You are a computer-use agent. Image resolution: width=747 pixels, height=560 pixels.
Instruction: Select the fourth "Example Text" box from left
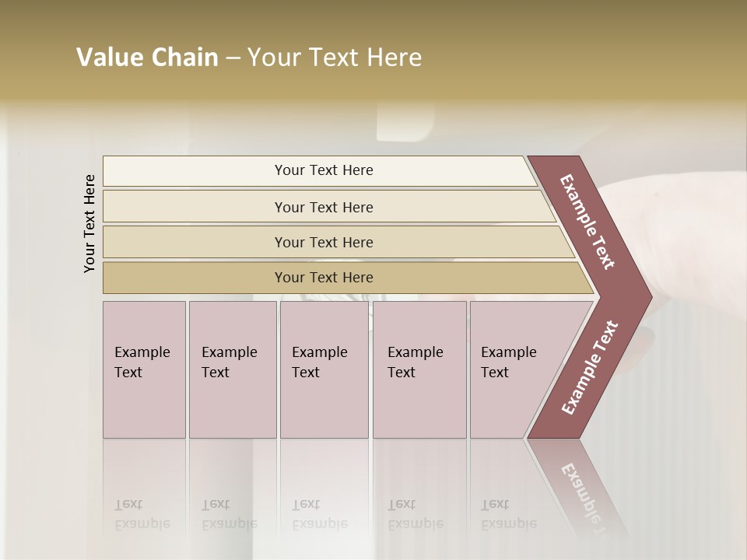click(x=419, y=369)
